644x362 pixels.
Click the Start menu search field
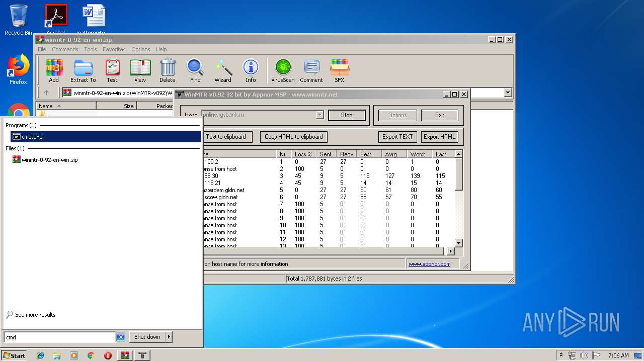[60, 337]
